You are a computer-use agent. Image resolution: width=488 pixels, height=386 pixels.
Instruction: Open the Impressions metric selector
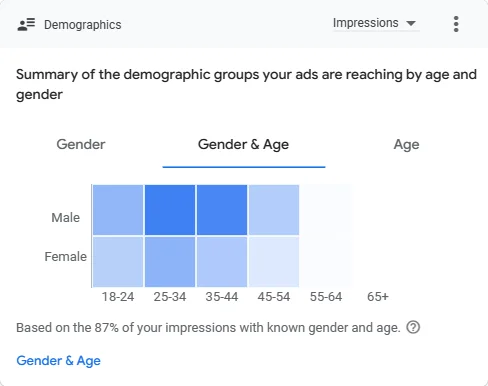tap(376, 23)
